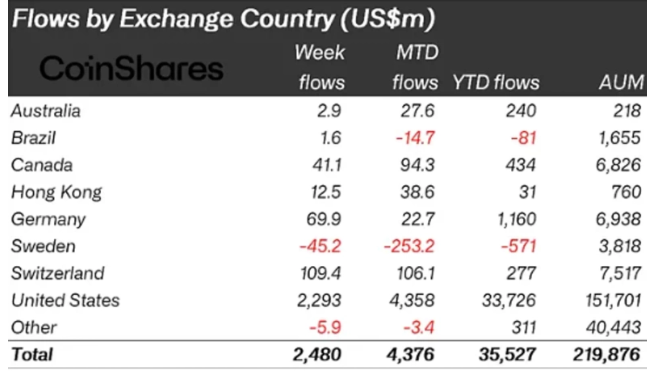Select the Other row label
This screenshot has height=371, width=647.
[33, 328]
